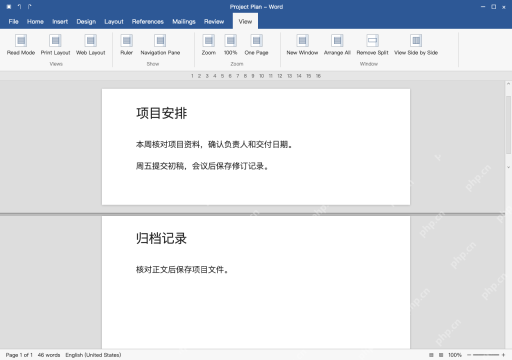Image resolution: width=512 pixels, height=360 pixels.
Task: Click the line starting 周五提交初稿
Action: tap(202, 166)
